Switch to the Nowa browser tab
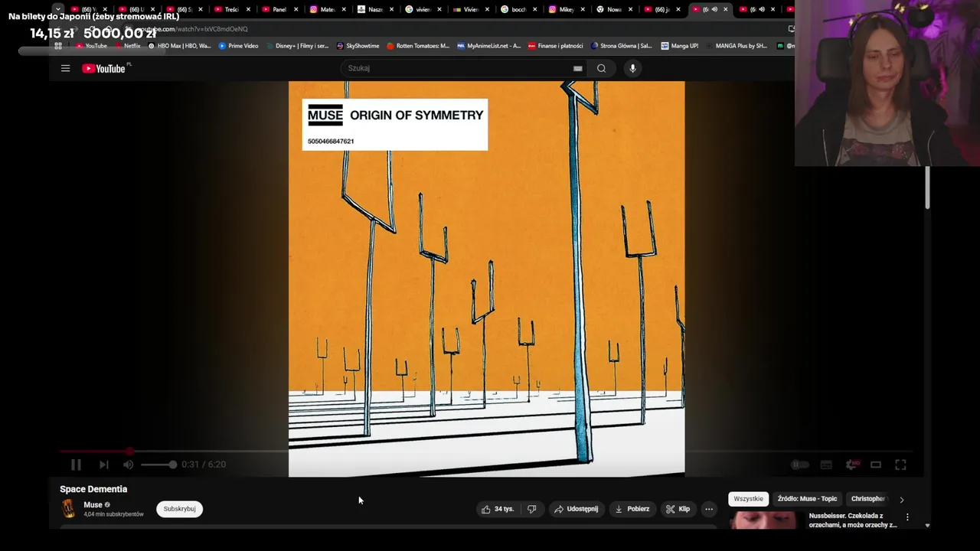The image size is (980, 551). [x=614, y=9]
